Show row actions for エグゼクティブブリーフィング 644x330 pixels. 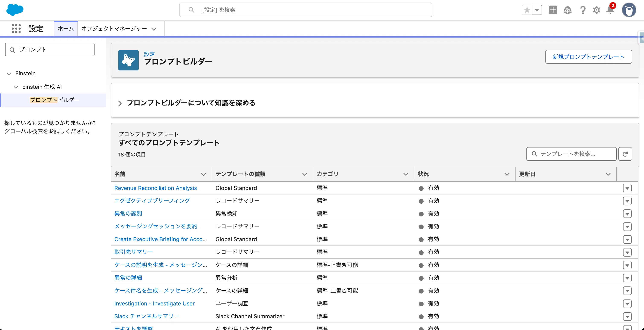click(x=627, y=201)
